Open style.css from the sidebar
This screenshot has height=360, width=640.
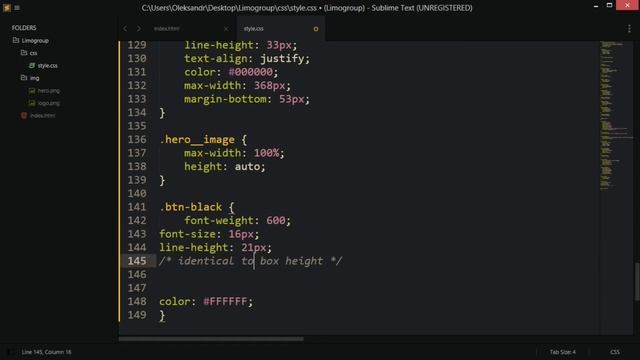click(x=48, y=66)
